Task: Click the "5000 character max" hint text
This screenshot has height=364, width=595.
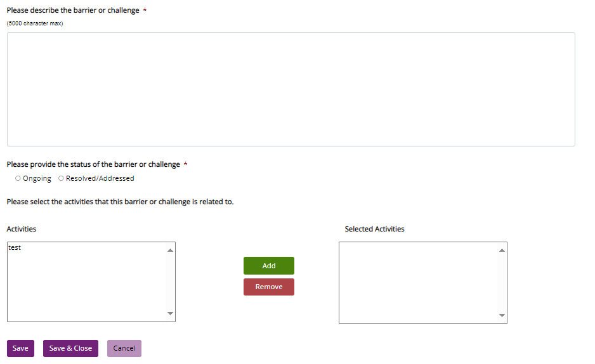Action: pos(35,23)
